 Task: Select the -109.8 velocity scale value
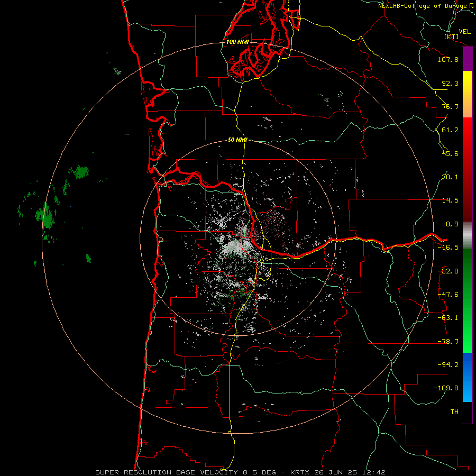(446, 388)
